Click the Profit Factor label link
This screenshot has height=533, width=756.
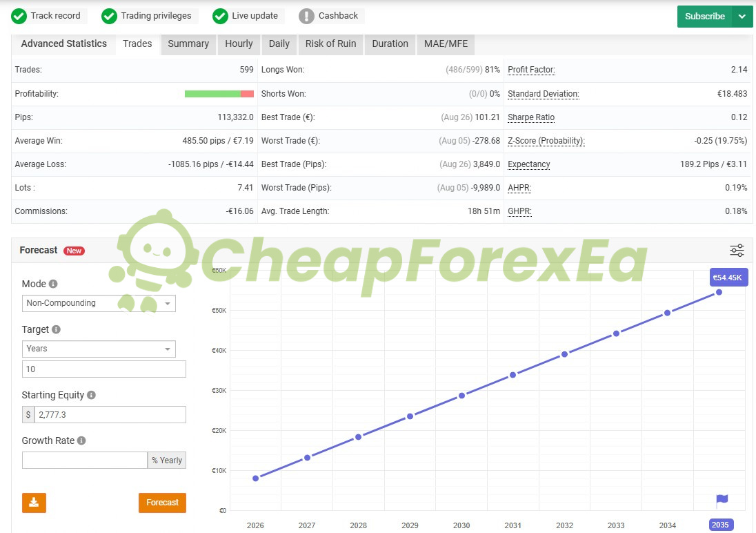(531, 70)
